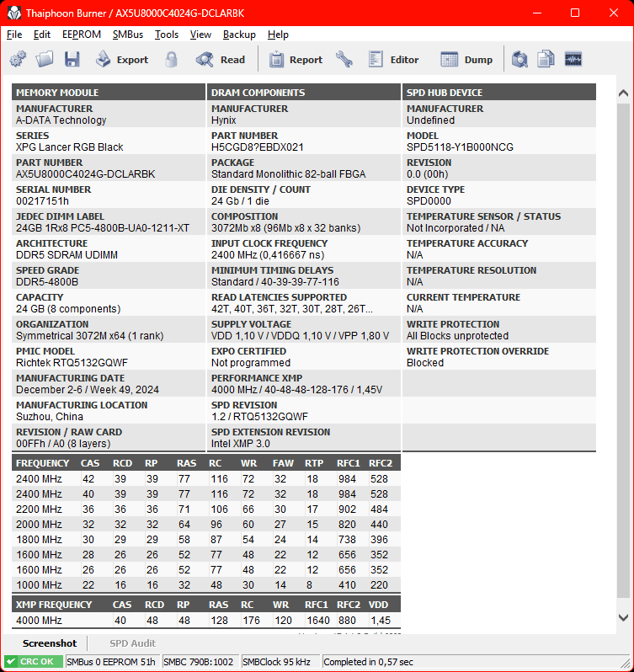Viewport: 634px width, 672px height.
Task: Maximize the Thaiphoon Burner window
Action: point(575,13)
